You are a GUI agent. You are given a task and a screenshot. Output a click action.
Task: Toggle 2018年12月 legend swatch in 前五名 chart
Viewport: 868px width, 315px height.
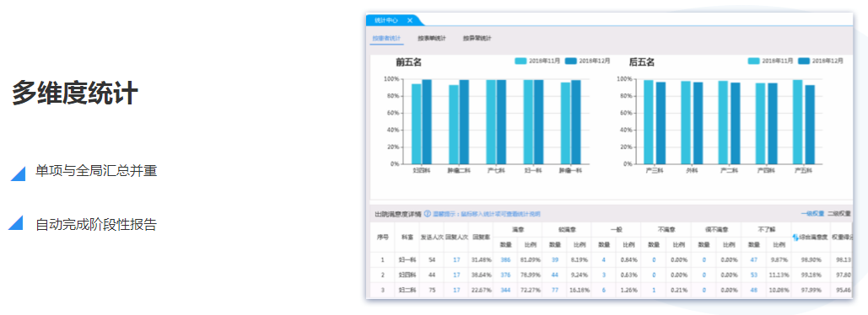pos(571,61)
